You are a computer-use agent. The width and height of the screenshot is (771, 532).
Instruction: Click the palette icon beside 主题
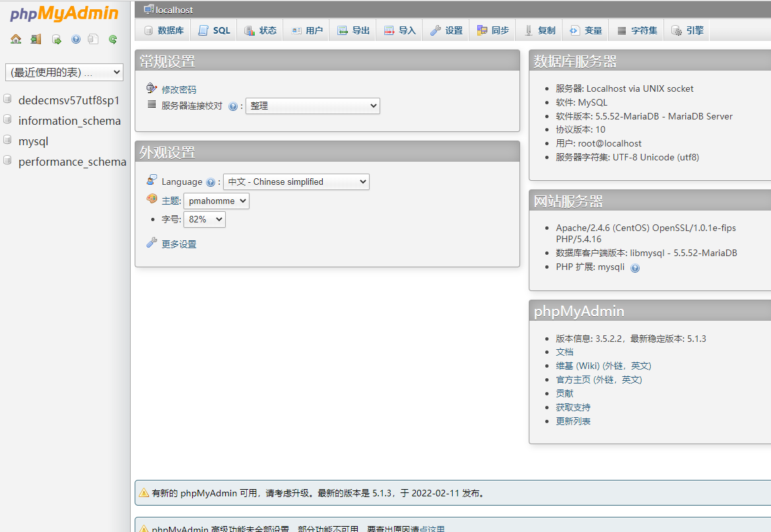point(152,199)
